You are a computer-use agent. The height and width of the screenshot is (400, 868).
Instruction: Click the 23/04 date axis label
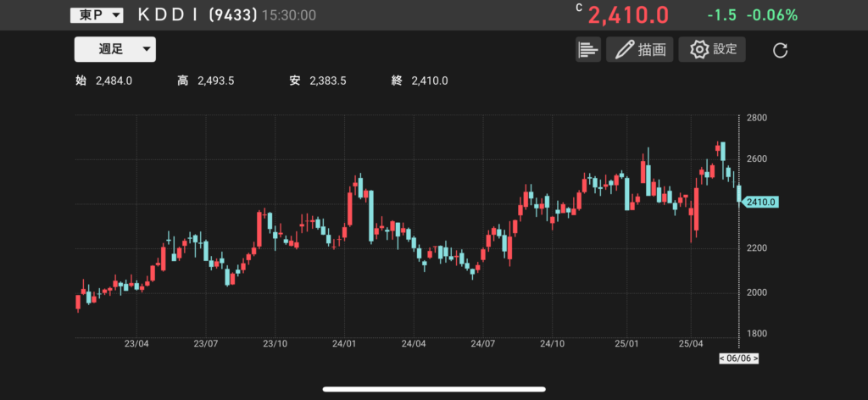(x=136, y=343)
